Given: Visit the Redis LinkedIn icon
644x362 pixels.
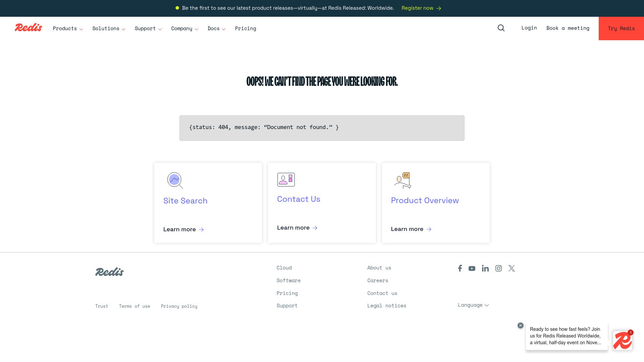Looking at the screenshot, I should point(485,268).
